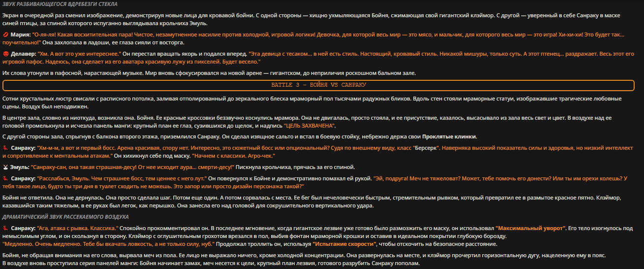Click the highlighted class name "Берсерк"
Viewport: 644px width, 269px height.
tap(427, 148)
